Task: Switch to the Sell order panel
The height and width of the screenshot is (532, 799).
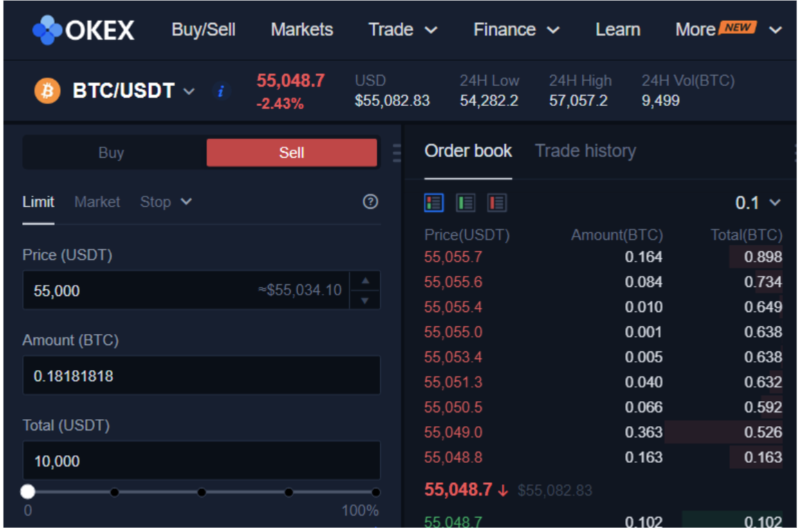Action: coord(291,152)
